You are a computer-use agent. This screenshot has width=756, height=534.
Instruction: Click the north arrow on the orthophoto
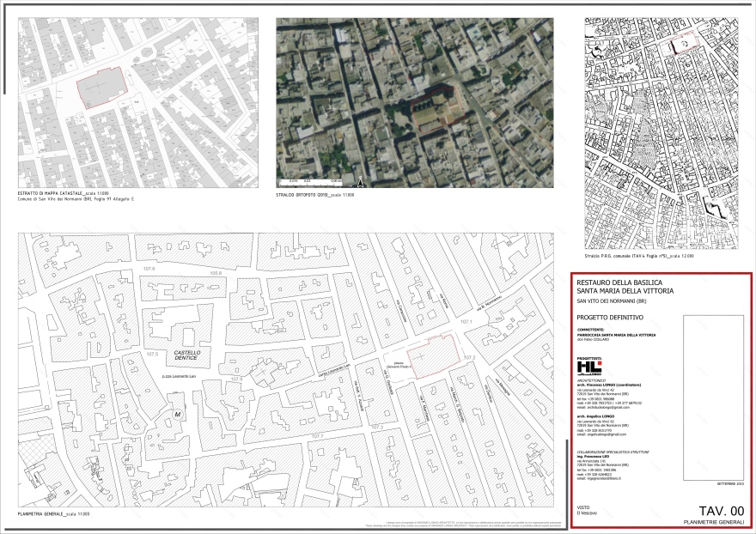[x=360, y=182]
